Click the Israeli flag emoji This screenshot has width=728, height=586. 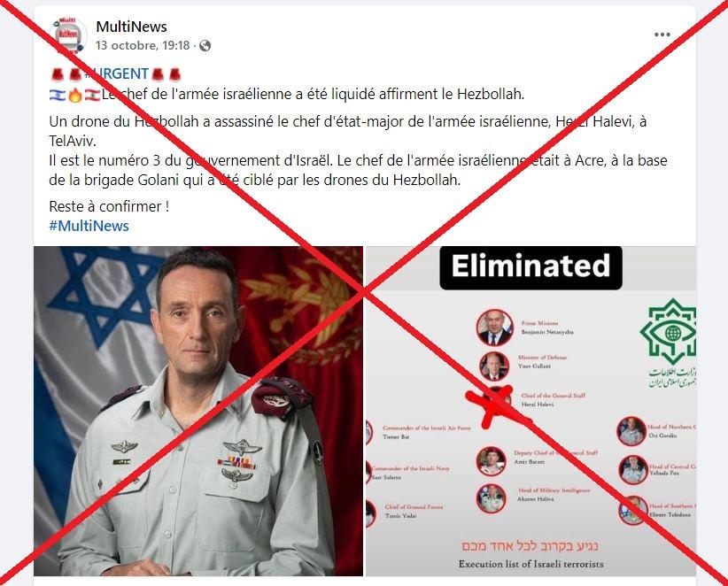pos(58,95)
